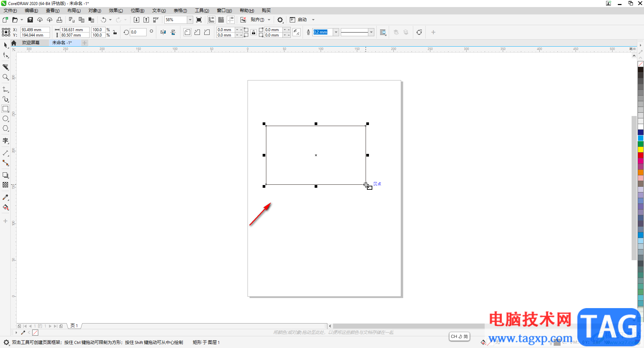Click the Page 1 tab at the bottom
Screen dimensions: 644x348
[x=74, y=326]
